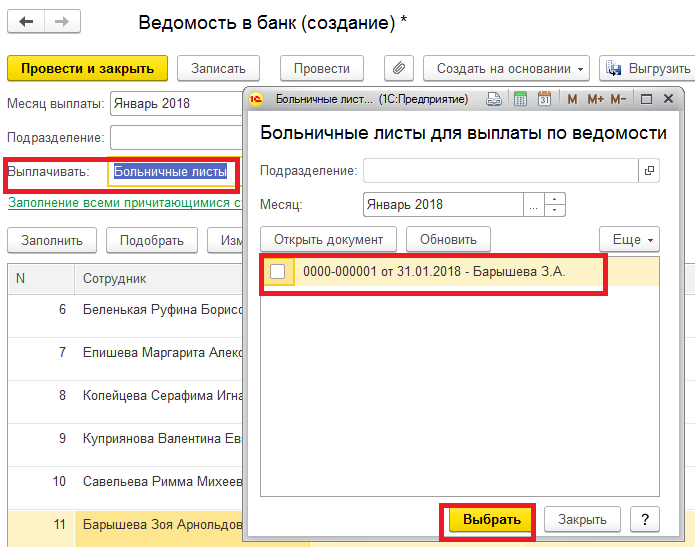Click the M memory button in dialog title bar
This screenshot has width=695, height=547.
click(x=572, y=99)
